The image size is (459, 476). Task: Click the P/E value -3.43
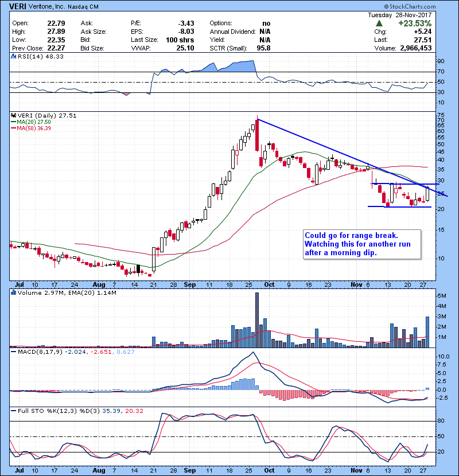186,24
